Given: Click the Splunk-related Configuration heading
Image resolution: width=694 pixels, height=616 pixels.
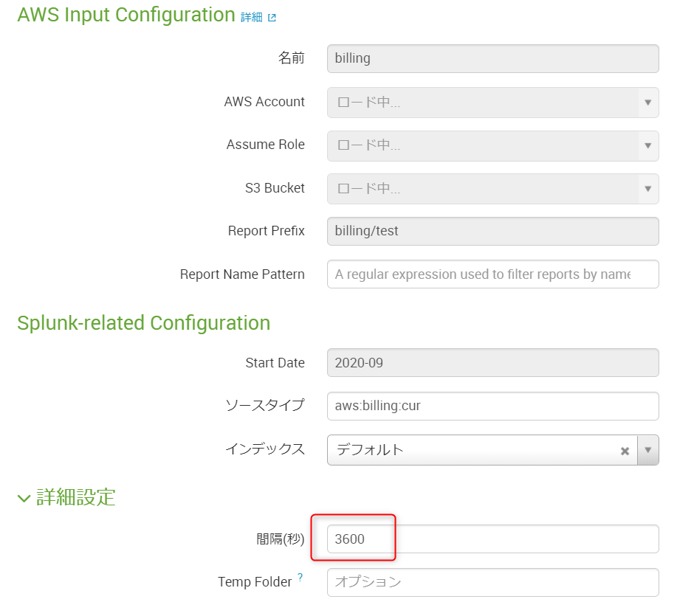Looking at the screenshot, I should tap(144, 323).
